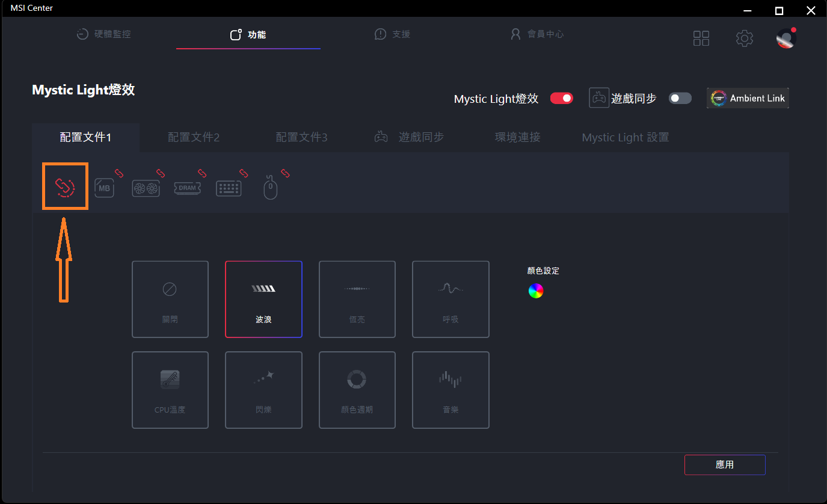Screen dimensions: 827x504
Task: Toggle the 遊戲同步 game sync switch
Action: tap(680, 98)
